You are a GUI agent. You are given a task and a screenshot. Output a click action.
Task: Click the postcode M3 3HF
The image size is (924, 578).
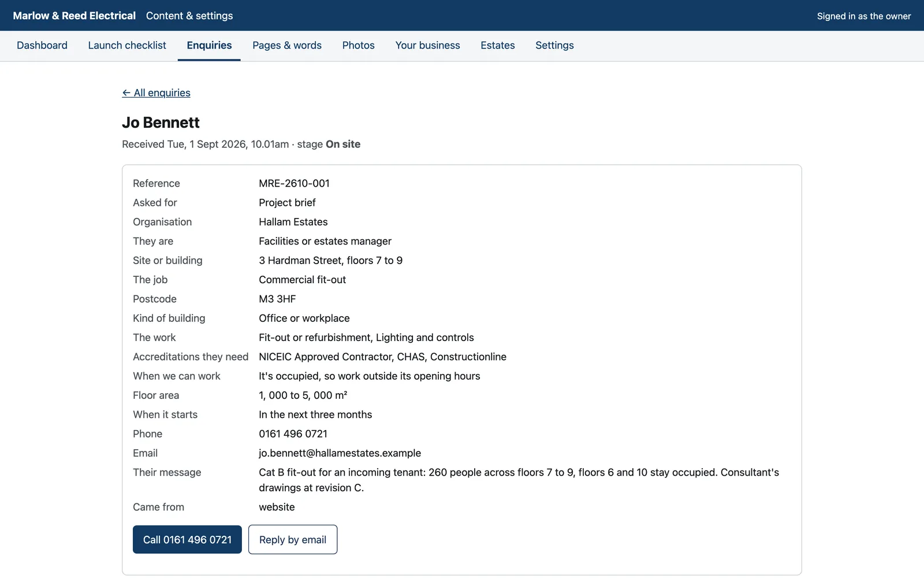(277, 299)
